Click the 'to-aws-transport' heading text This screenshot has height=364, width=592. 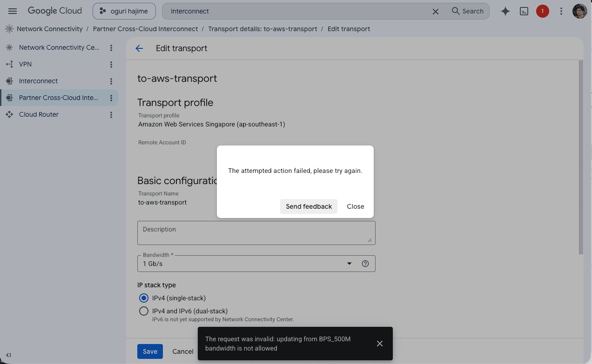(x=177, y=79)
